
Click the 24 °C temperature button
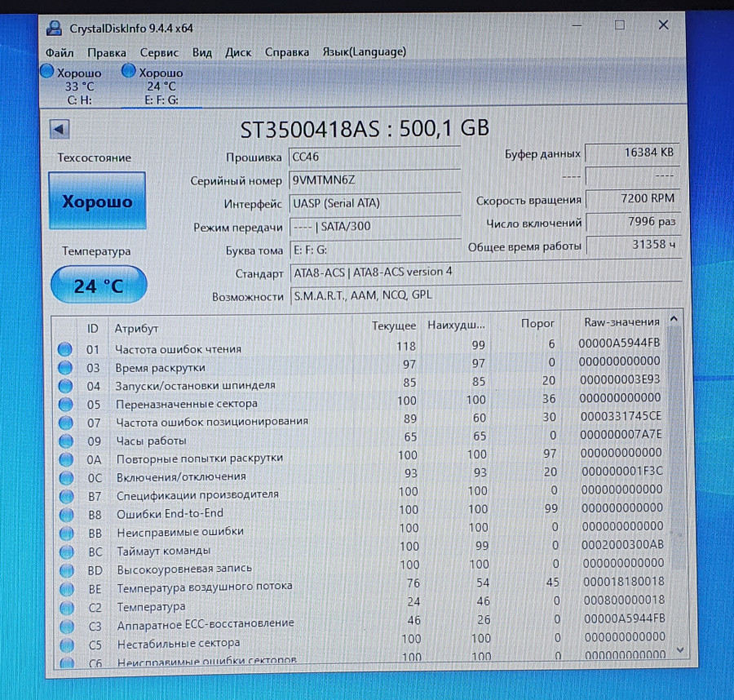pyautogui.click(x=99, y=286)
